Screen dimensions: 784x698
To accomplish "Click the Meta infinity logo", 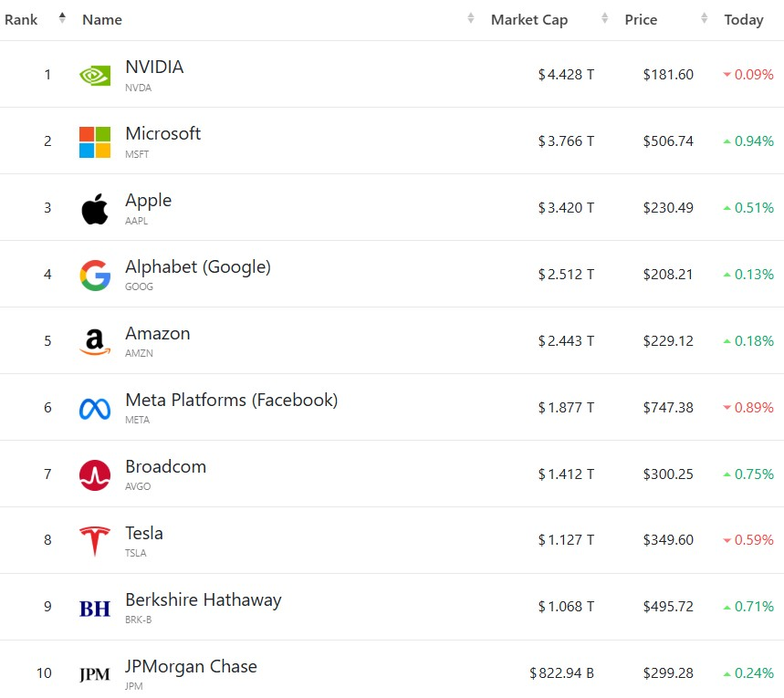I will point(95,409).
